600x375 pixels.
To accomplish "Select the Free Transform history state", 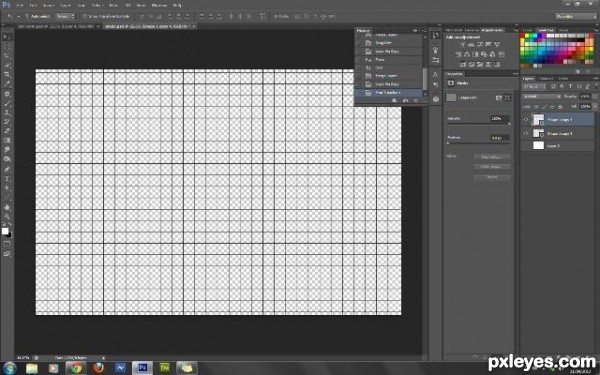I will pos(389,93).
